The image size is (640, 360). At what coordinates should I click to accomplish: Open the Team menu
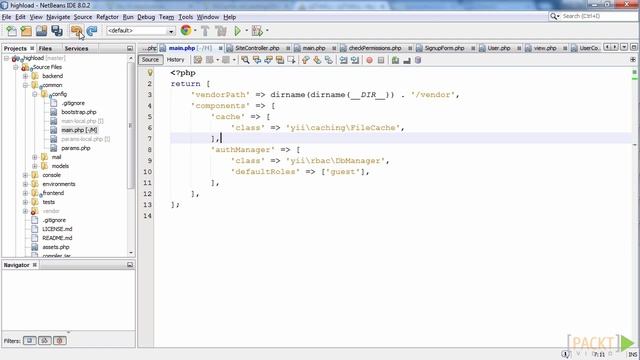tap(167, 17)
